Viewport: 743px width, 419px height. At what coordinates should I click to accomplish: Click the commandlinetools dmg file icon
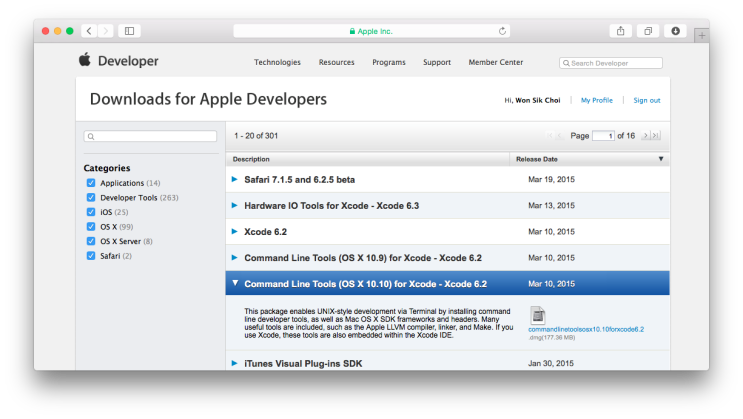pyautogui.click(x=537, y=315)
